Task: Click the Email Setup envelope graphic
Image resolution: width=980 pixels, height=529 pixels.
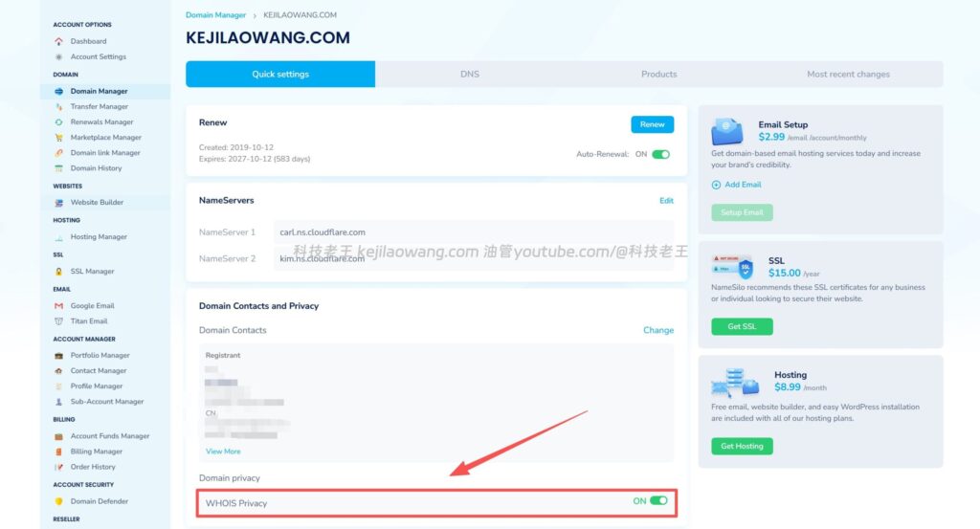Action: (727, 131)
